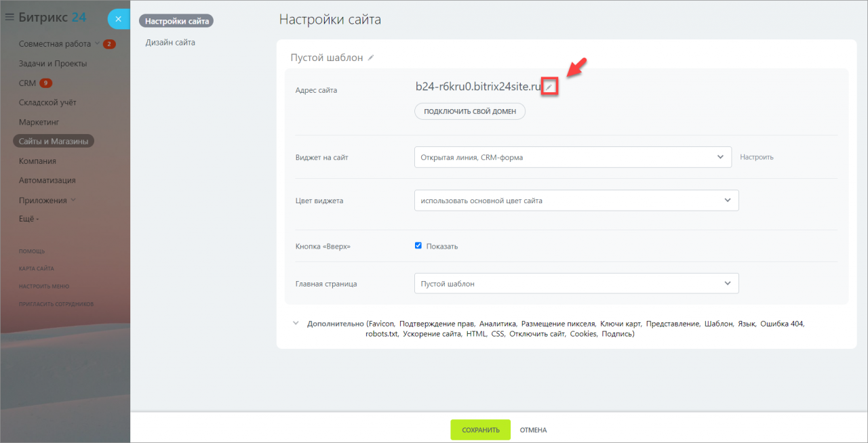
Task: Click the CRM counter badge
Action: coord(46,83)
